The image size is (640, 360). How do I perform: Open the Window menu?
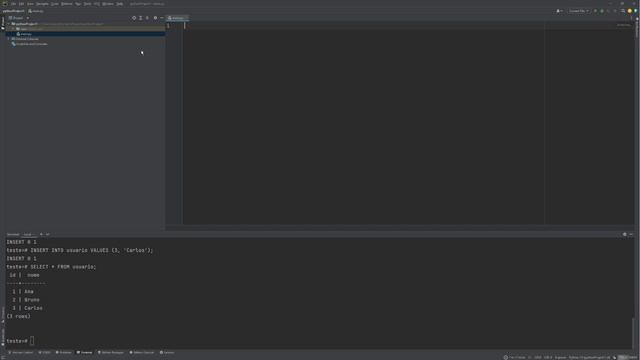pos(108,4)
